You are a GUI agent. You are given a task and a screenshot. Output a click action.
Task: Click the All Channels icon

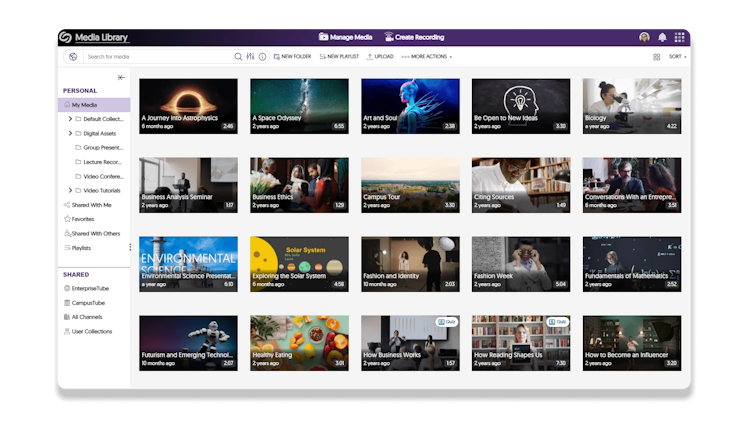point(67,317)
